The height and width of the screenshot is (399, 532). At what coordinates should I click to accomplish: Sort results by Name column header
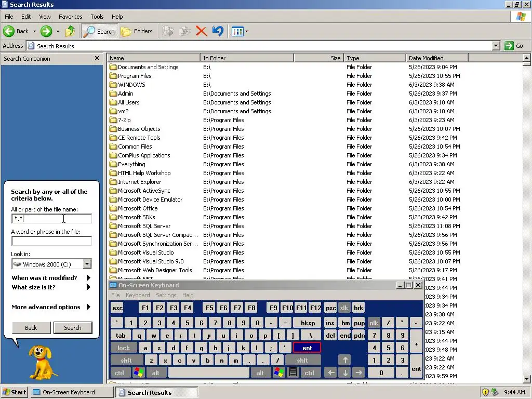[x=154, y=58]
